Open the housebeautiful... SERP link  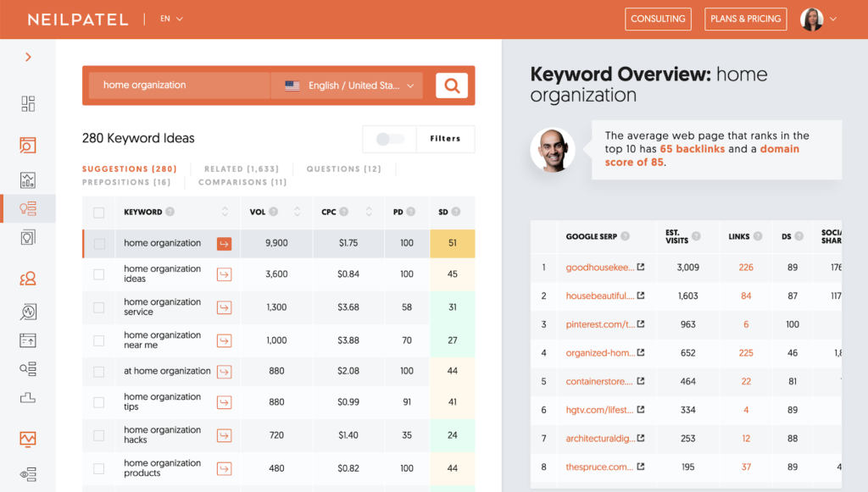pos(600,296)
